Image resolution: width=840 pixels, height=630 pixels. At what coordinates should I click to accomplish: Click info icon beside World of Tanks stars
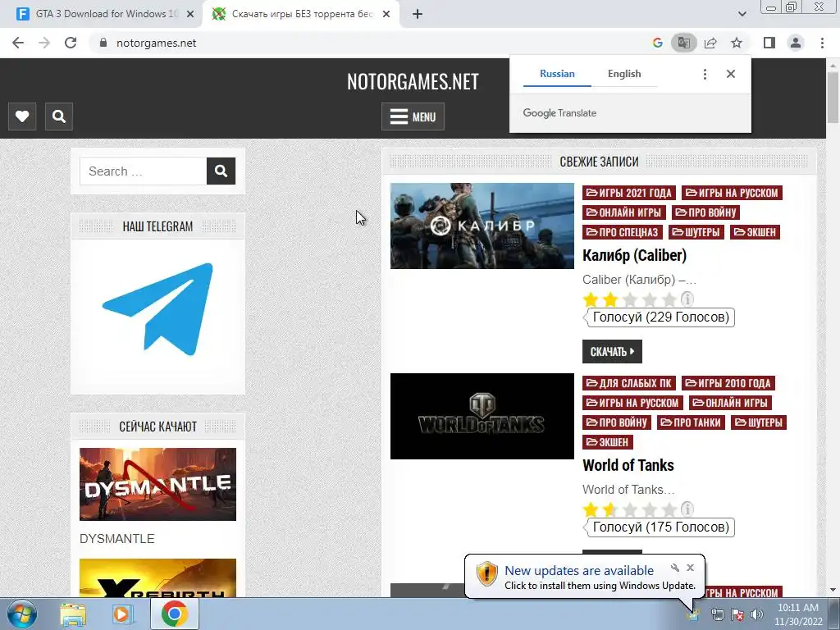pos(687,509)
